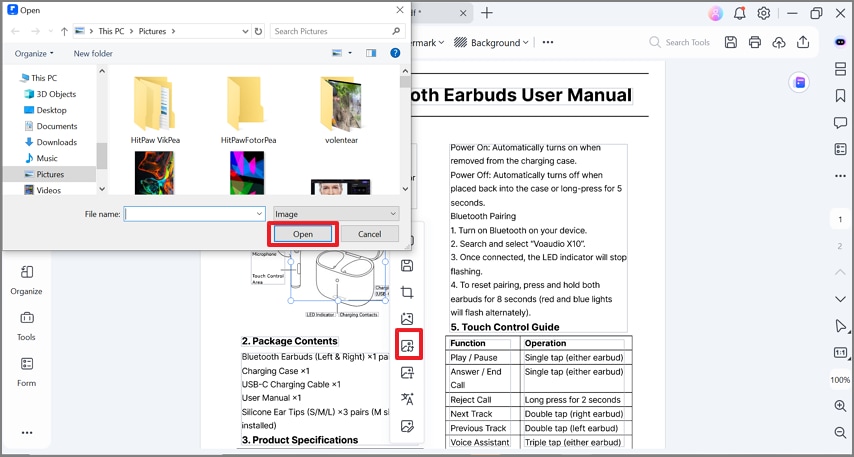
Task: Open the form fields list panel icon
Action: pos(840,149)
